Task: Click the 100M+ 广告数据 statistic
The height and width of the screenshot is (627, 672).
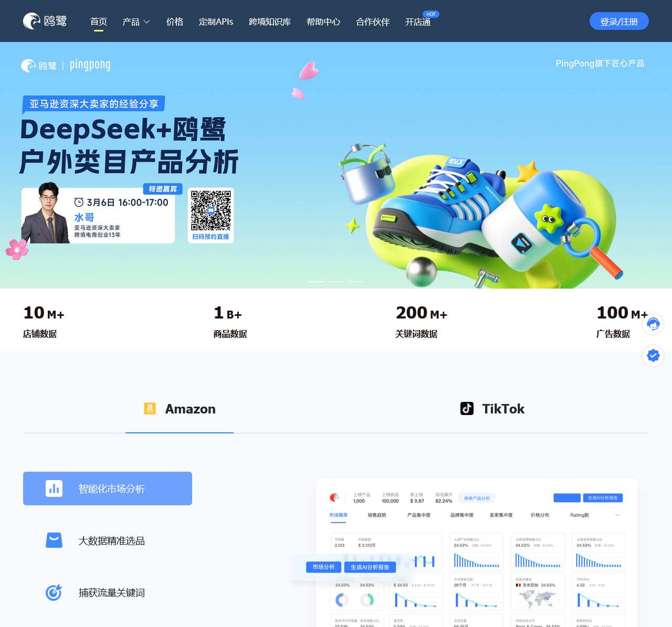Action: click(622, 322)
